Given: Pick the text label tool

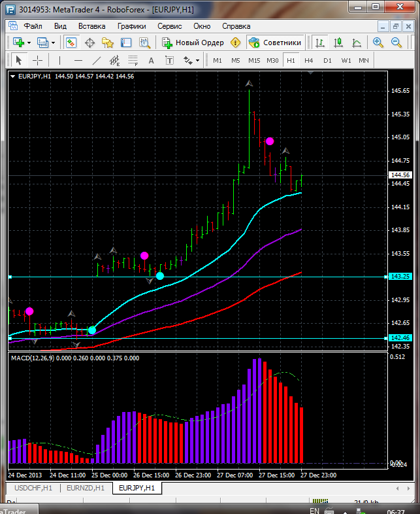Looking at the screenshot, I should point(152,60).
